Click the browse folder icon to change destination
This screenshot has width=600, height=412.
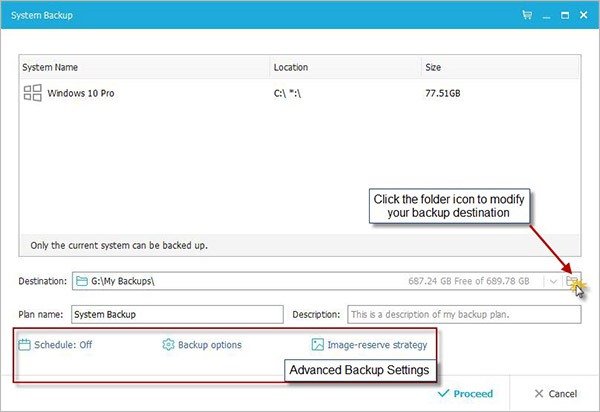click(572, 281)
